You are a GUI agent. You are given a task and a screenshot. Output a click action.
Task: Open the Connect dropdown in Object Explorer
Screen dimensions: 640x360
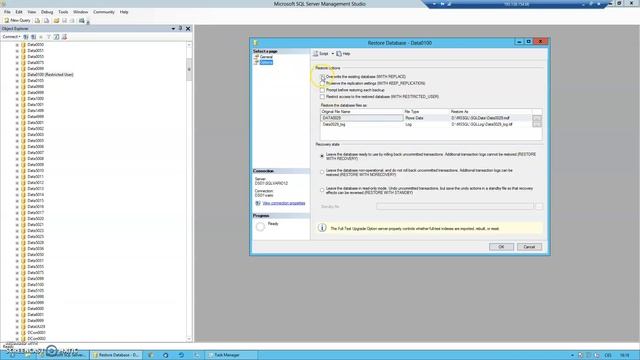click(x=11, y=37)
